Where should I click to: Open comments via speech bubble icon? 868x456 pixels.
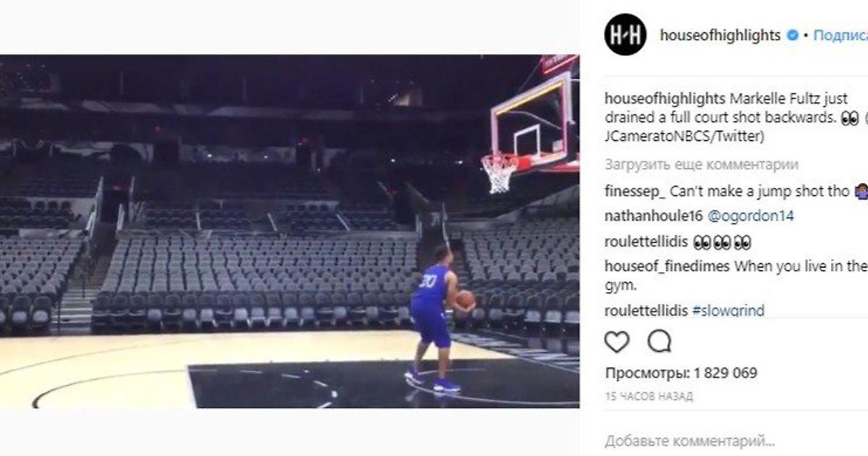coord(659,341)
